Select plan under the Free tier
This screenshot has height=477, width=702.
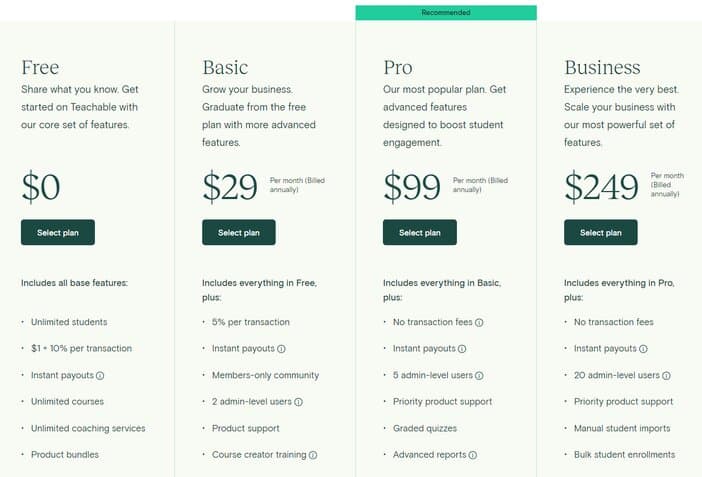point(58,232)
